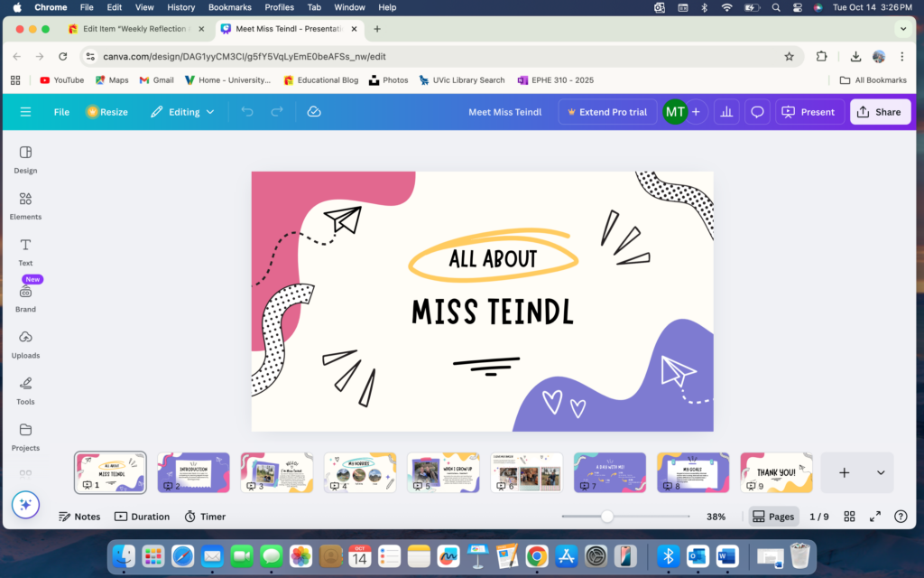Open the Brand kit panel
Screen dimensions: 924x578
coord(25,297)
